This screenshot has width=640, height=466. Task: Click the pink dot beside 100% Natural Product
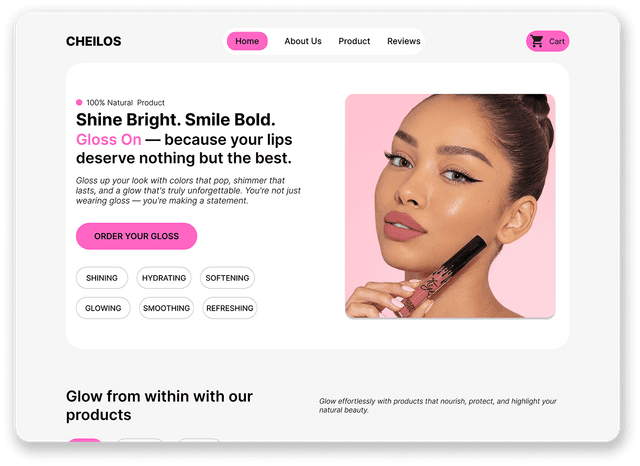coord(79,102)
